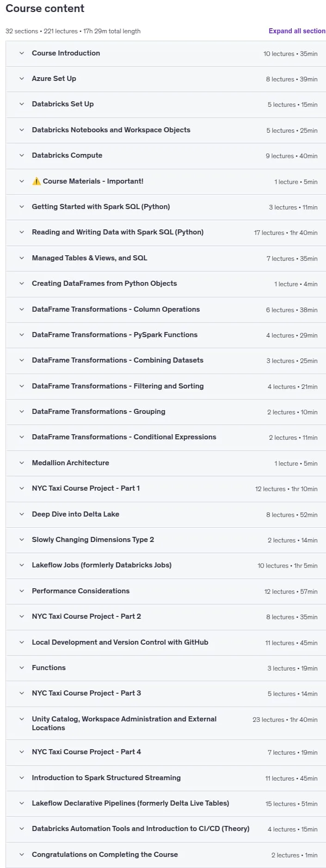
Task: Open Congratulations on Completing the Course section
Action: click(166, 855)
